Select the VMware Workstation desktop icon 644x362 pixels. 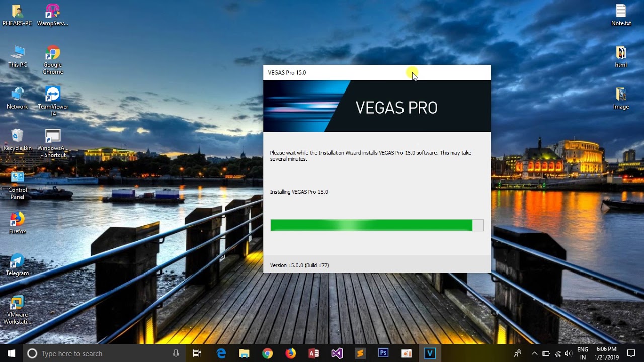(x=17, y=310)
